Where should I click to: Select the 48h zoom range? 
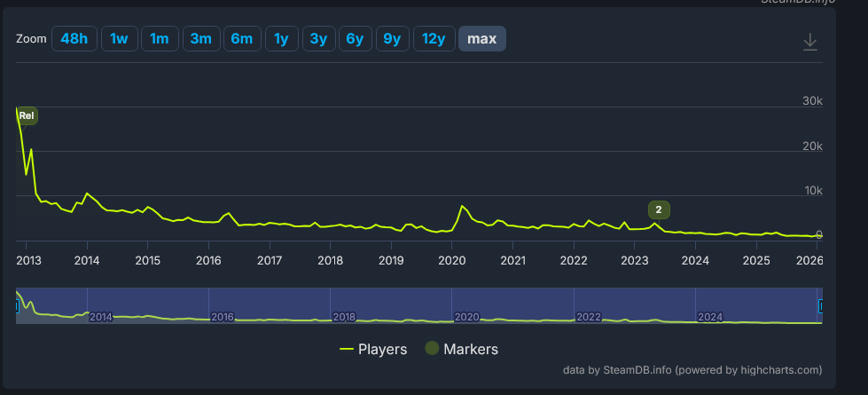tap(74, 39)
